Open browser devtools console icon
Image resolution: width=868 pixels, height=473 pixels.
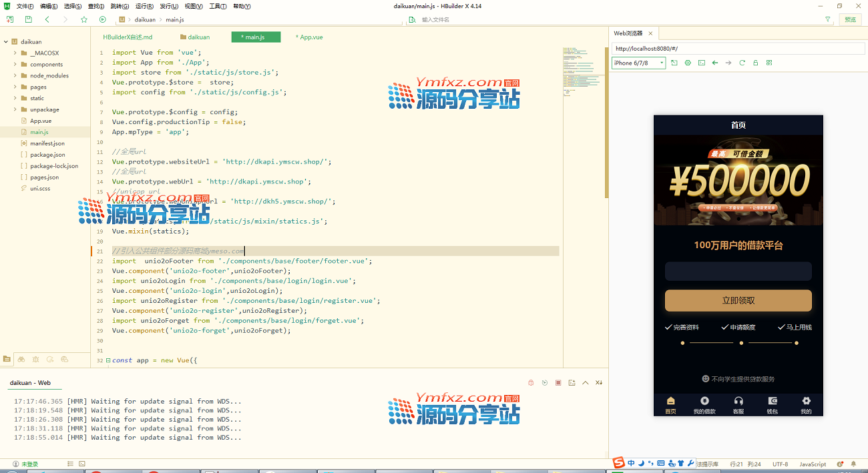click(702, 63)
